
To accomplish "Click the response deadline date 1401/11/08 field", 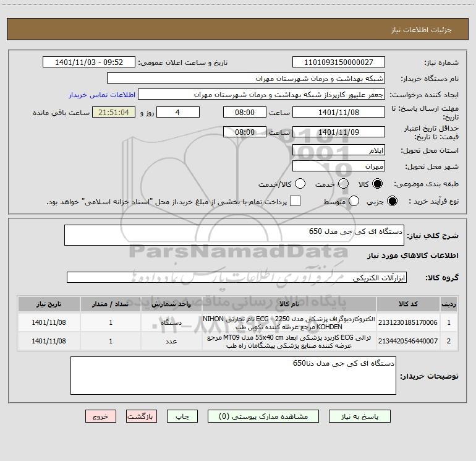I will (x=339, y=113).
